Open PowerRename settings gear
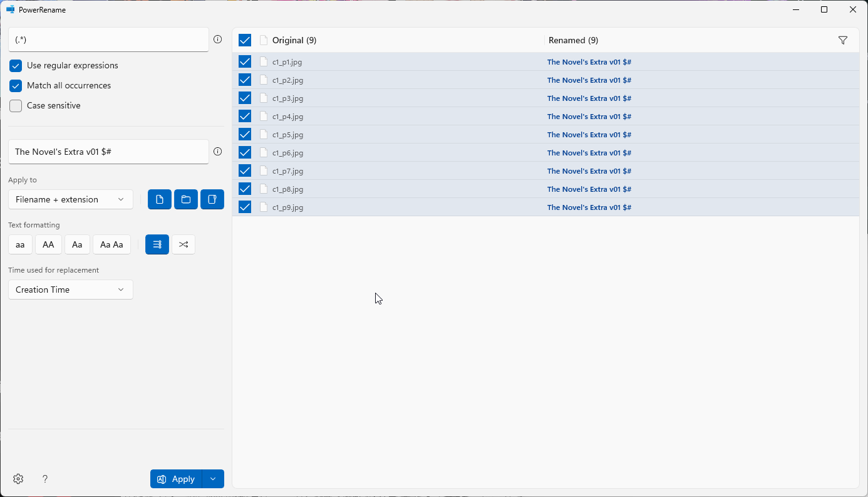The width and height of the screenshot is (868, 497). coord(18,479)
